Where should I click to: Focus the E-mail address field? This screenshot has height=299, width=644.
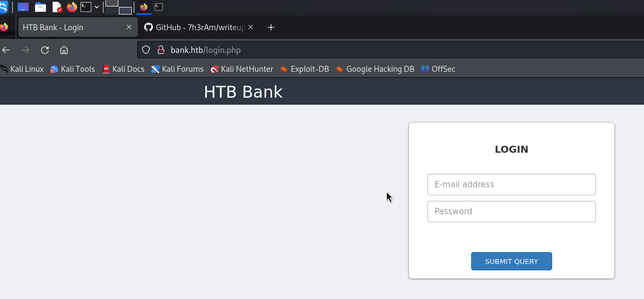(511, 185)
